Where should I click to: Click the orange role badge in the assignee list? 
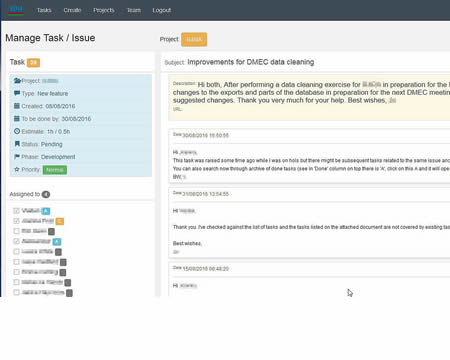(60, 221)
